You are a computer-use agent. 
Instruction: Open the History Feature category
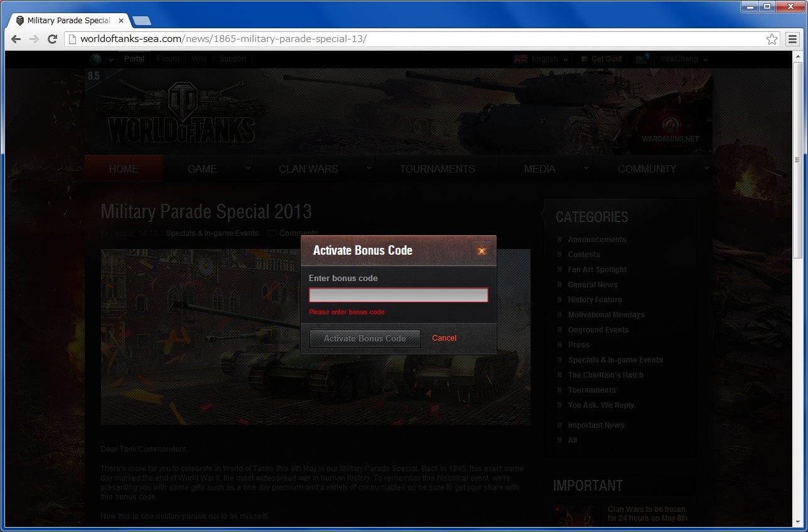point(595,300)
